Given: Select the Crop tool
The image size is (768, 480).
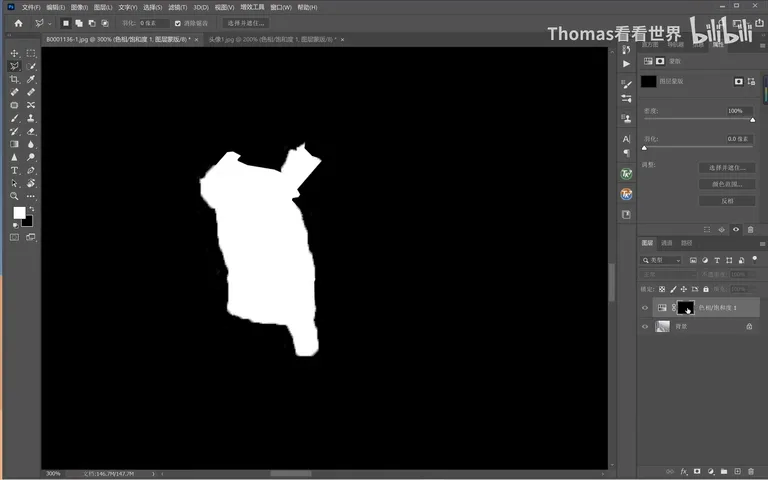Looking at the screenshot, I should click(14, 79).
